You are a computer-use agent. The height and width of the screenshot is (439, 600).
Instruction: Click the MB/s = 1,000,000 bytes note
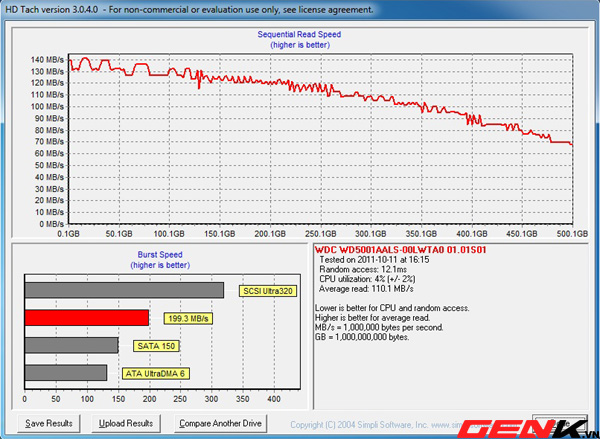[x=379, y=328]
